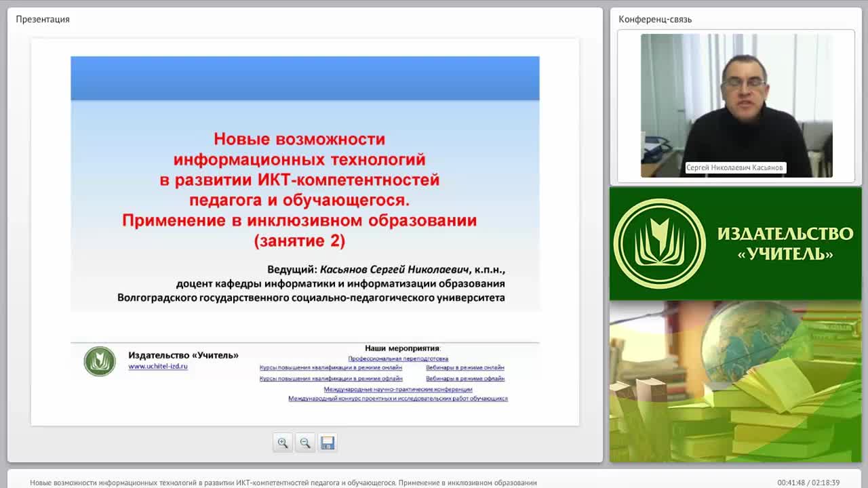The height and width of the screenshot is (488, 868).
Task: Open Международный конкурс проектных и исследовательских работ link
Action: coord(398,399)
